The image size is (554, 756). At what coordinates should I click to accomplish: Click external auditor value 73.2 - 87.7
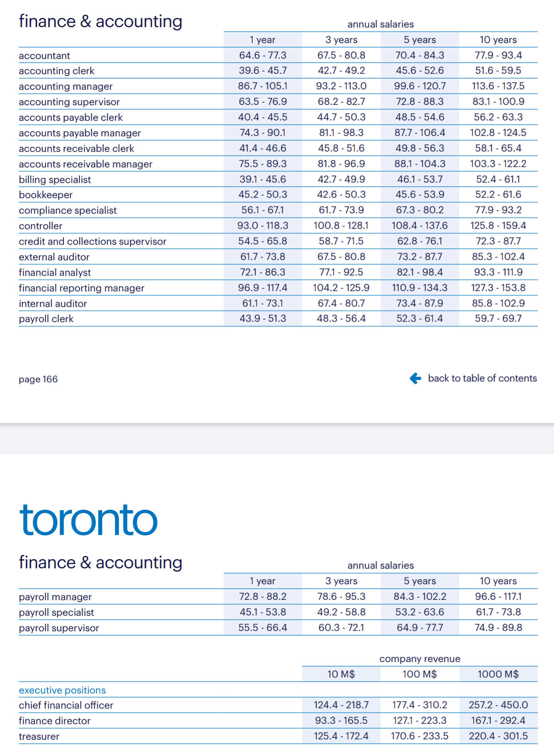[420, 257]
